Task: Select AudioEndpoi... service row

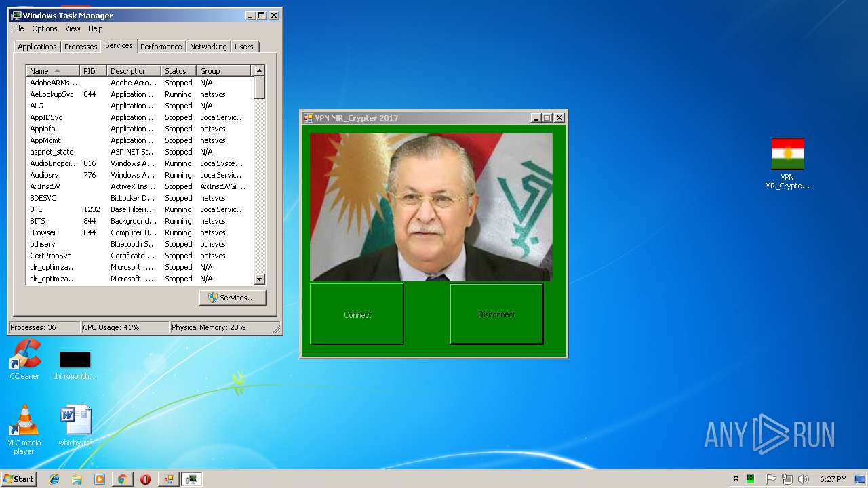Action: pyautogui.click(x=140, y=163)
